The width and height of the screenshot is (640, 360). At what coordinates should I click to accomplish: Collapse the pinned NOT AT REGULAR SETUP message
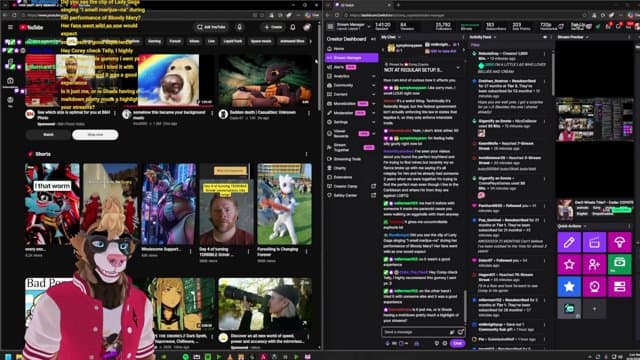pos(458,68)
